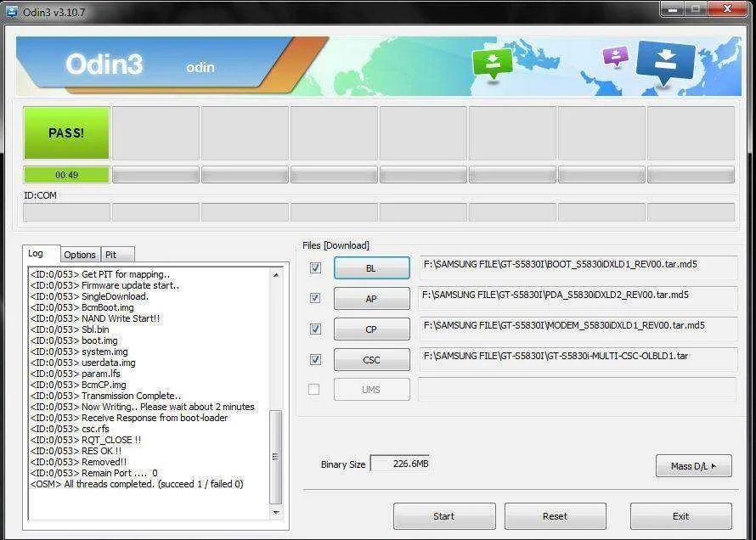Click the BL file path field
The width and height of the screenshot is (756, 540).
(578, 267)
